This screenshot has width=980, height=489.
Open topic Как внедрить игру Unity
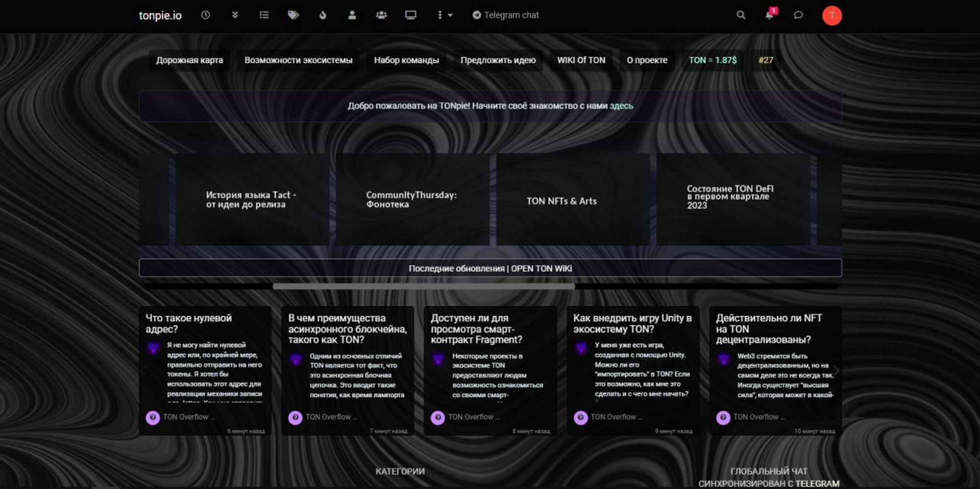(633, 324)
